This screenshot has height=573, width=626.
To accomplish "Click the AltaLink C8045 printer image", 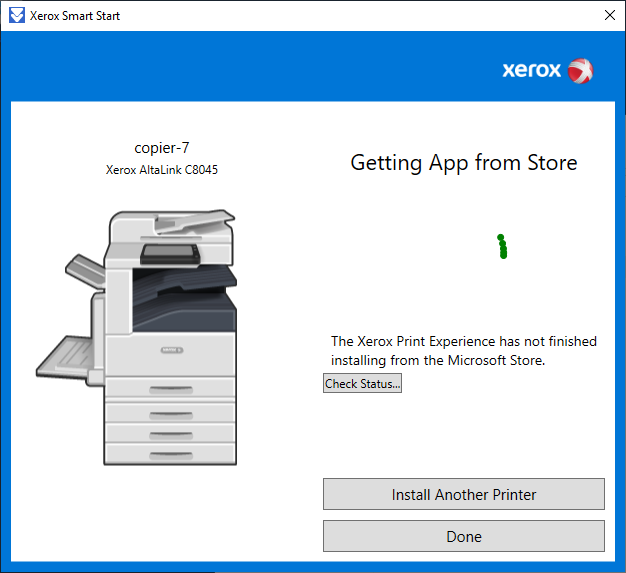I will tap(137, 337).
